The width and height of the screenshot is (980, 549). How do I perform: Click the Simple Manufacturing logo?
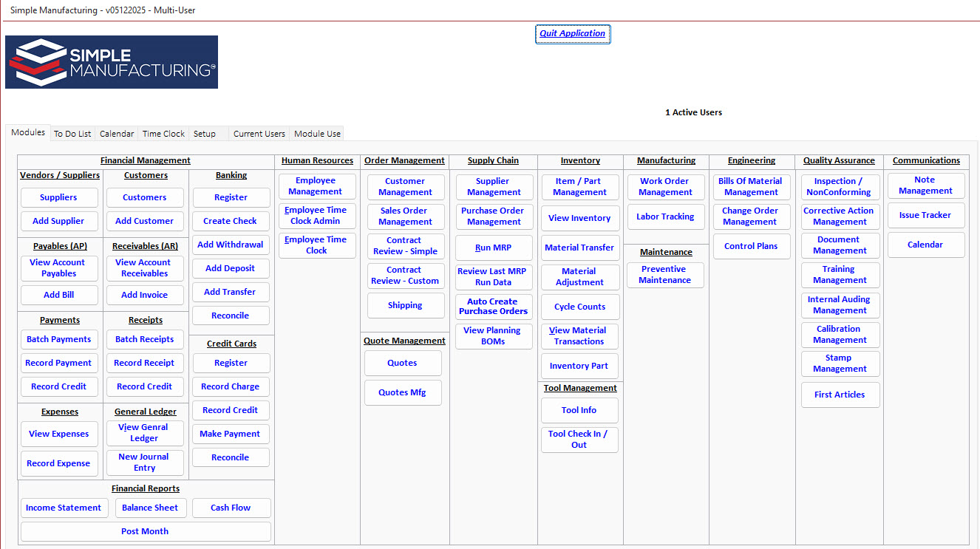click(111, 61)
